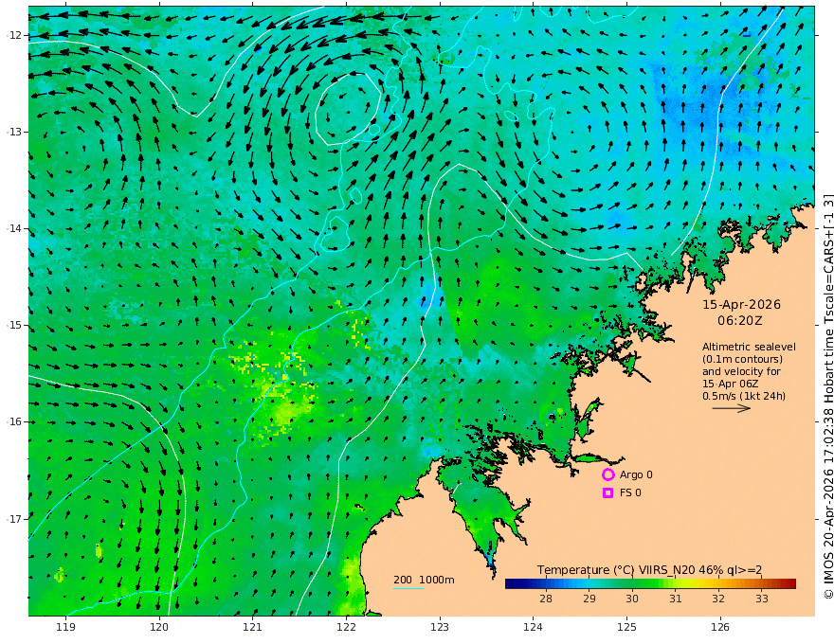Click the '0.5m/s (1kt 24h)' scale label
This screenshot has height=644, width=834.
[x=744, y=396]
